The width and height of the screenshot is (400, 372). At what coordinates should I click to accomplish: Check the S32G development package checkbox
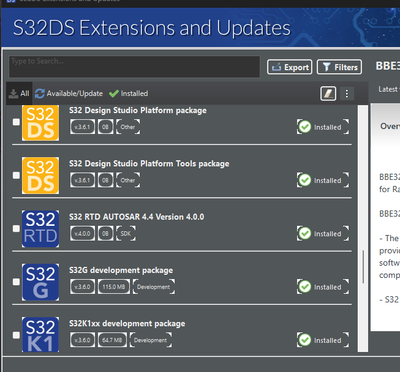tap(16, 282)
